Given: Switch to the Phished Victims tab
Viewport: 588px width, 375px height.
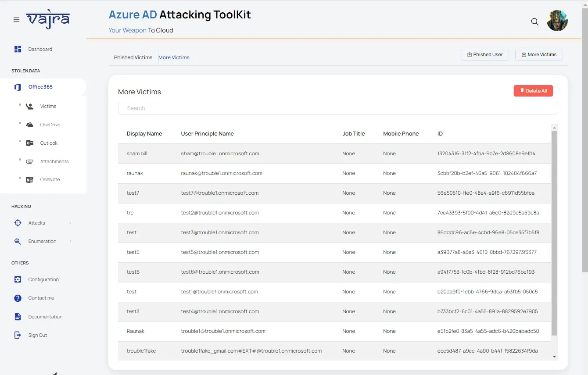Looking at the screenshot, I should [x=133, y=57].
